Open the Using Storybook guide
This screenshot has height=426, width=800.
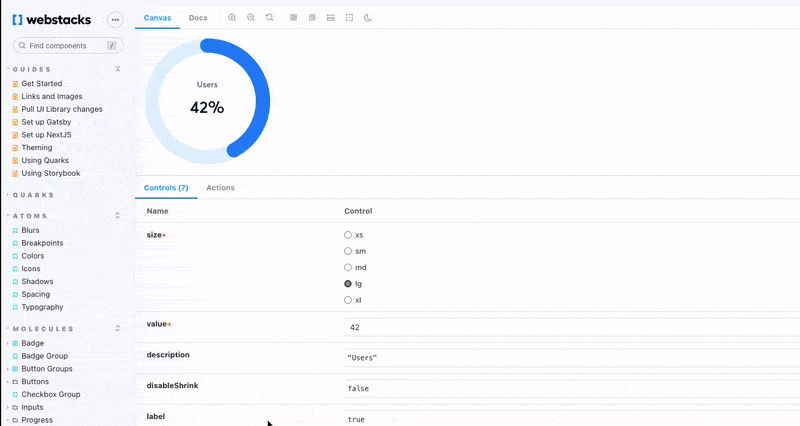(50, 173)
